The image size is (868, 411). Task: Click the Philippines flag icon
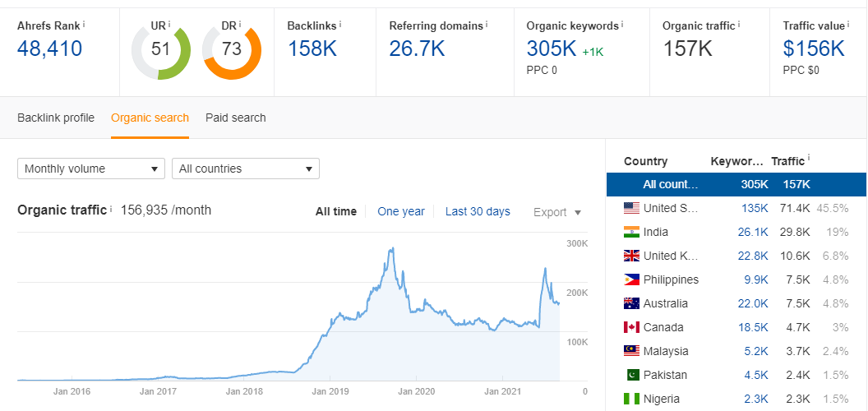click(631, 279)
